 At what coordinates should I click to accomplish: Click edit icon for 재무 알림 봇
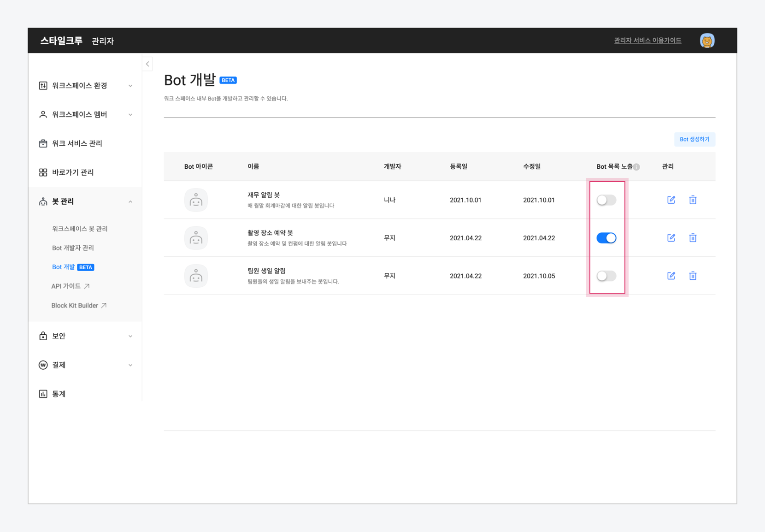point(671,200)
